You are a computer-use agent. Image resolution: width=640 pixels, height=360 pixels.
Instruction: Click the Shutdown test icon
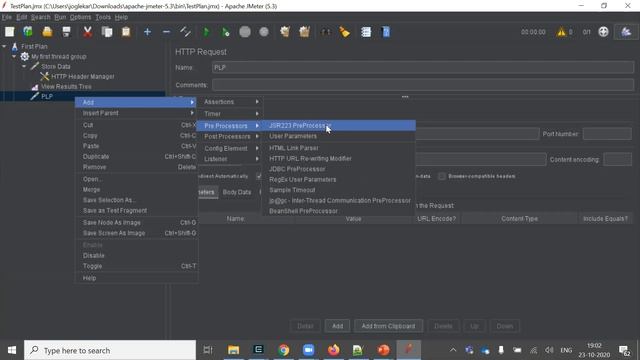[x=264, y=32]
